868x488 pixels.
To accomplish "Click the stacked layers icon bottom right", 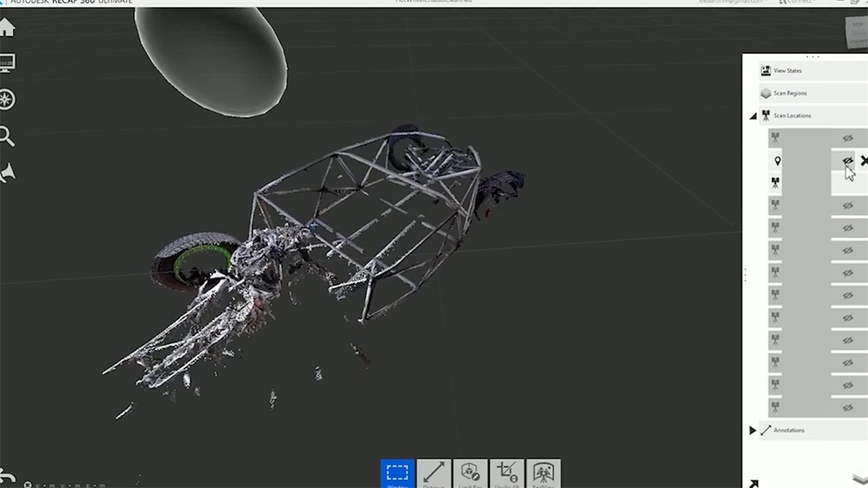I will [x=860, y=479].
